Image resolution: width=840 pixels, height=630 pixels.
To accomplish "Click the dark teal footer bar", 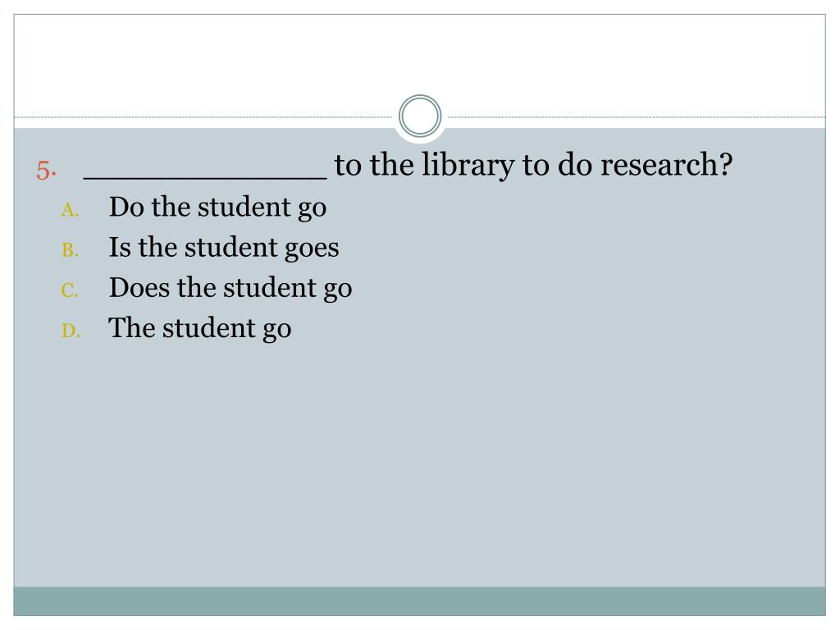I will click(x=419, y=601).
